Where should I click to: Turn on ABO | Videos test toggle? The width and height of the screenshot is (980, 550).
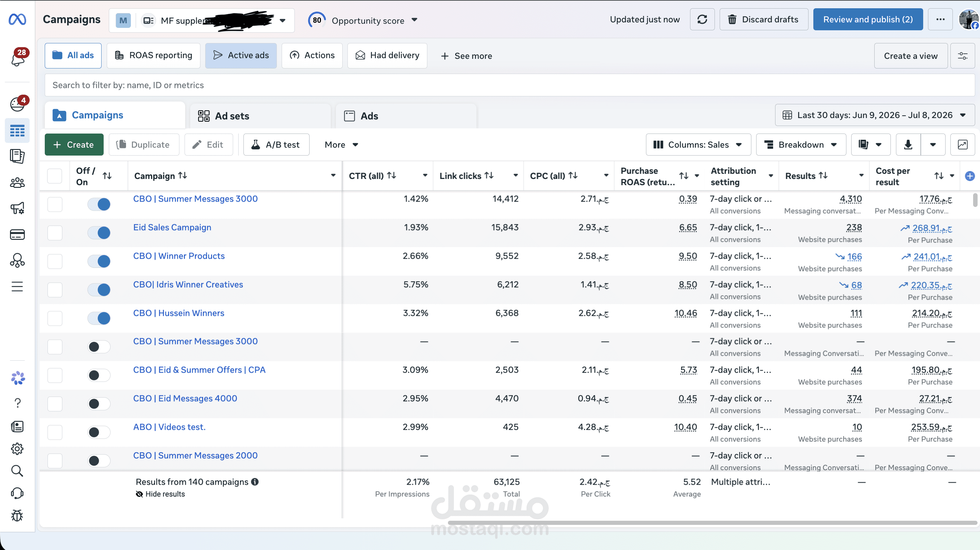[x=99, y=433]
